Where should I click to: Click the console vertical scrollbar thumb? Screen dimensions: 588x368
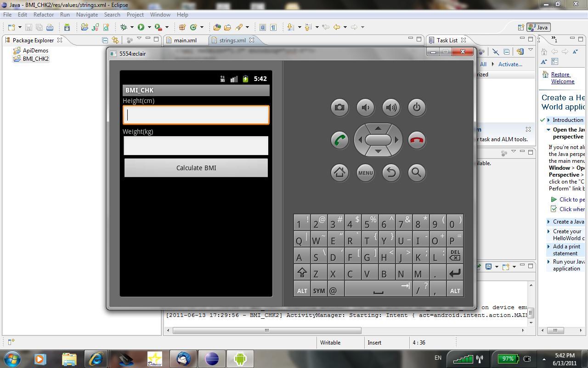point(531,313)
